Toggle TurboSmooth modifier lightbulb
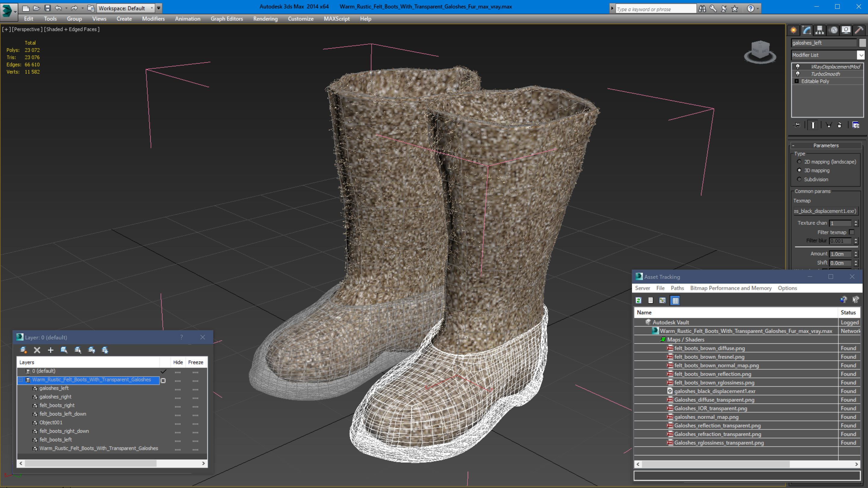 [x=797, y=74]
